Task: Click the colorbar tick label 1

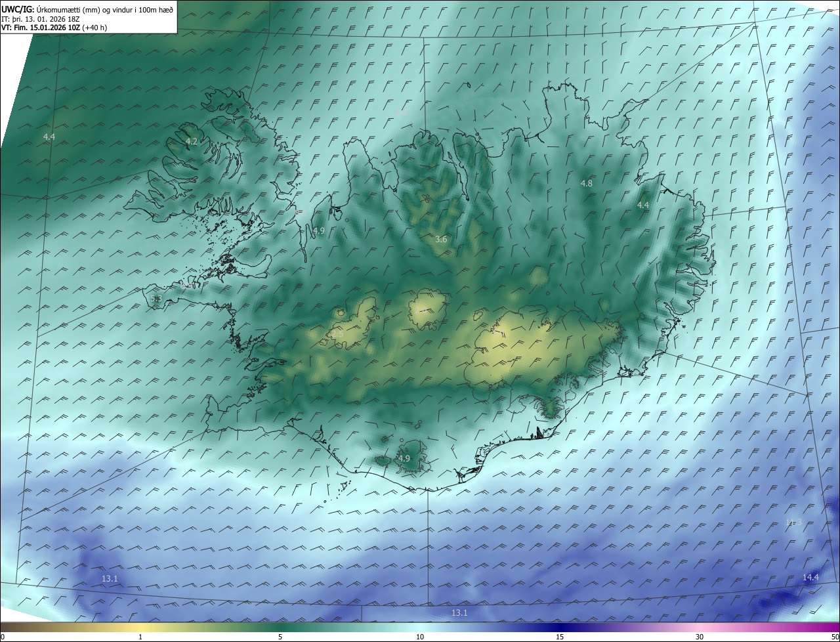Action: (x=140, y=637)
